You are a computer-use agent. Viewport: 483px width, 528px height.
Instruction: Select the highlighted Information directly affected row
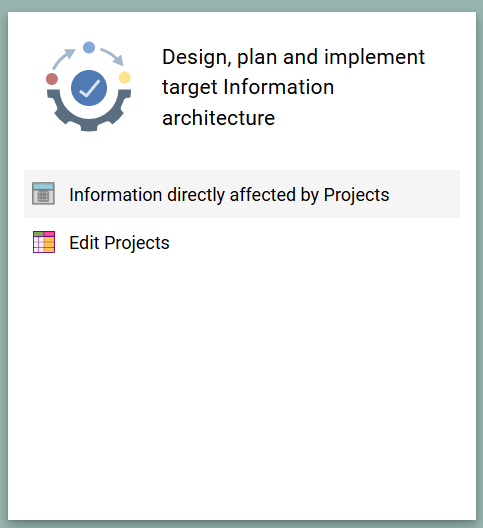242,194
